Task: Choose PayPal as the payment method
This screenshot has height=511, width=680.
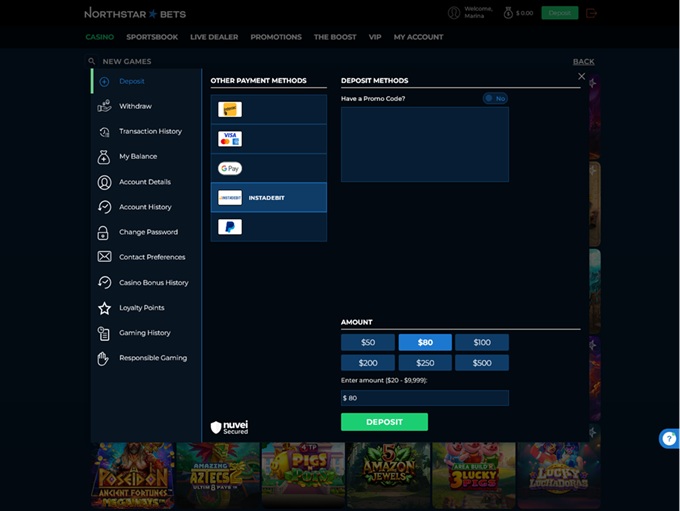Action: [x=231, y=227]
